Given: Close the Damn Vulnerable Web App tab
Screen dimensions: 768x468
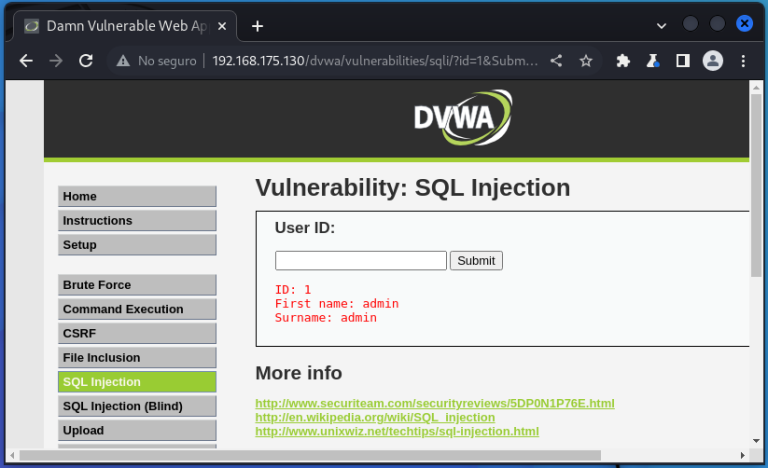Looking at the screenshot, I should click(x=222, y=26).
